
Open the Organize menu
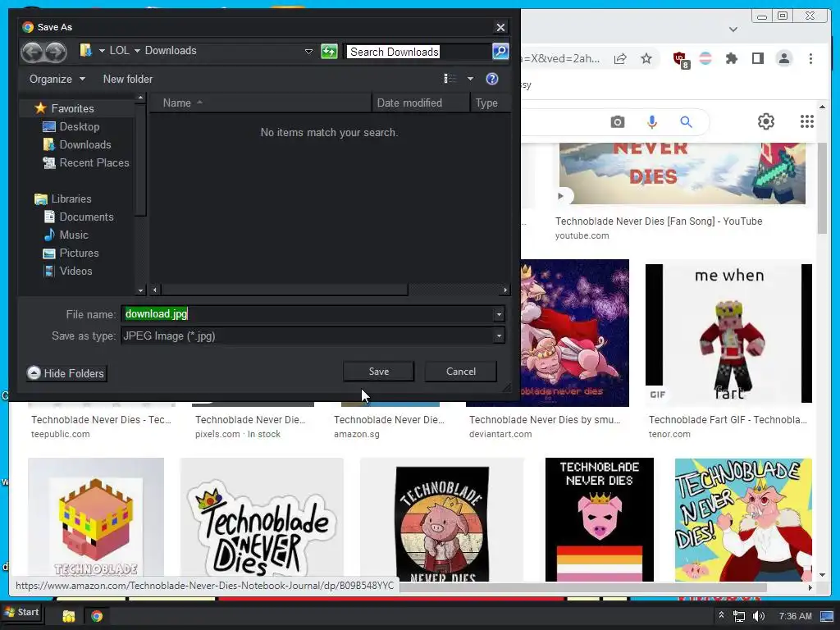pyautogui.click(x=57, y=80)
